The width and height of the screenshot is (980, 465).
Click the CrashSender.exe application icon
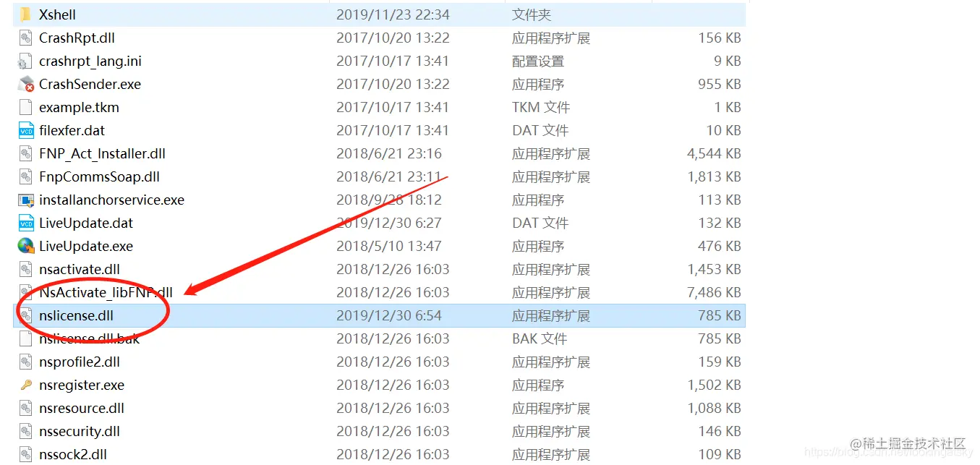pos(26,84)
